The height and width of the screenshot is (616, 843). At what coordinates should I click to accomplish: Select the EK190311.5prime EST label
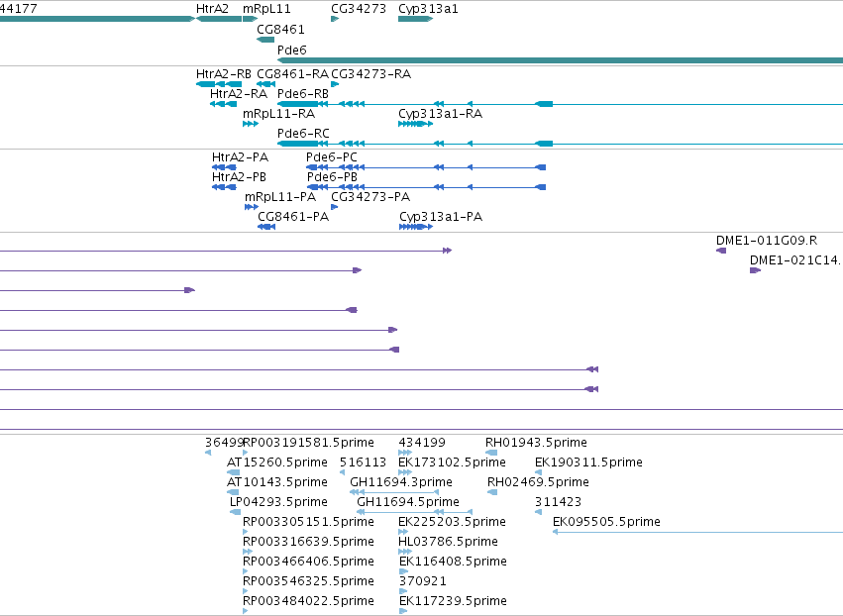click(588, 462)
